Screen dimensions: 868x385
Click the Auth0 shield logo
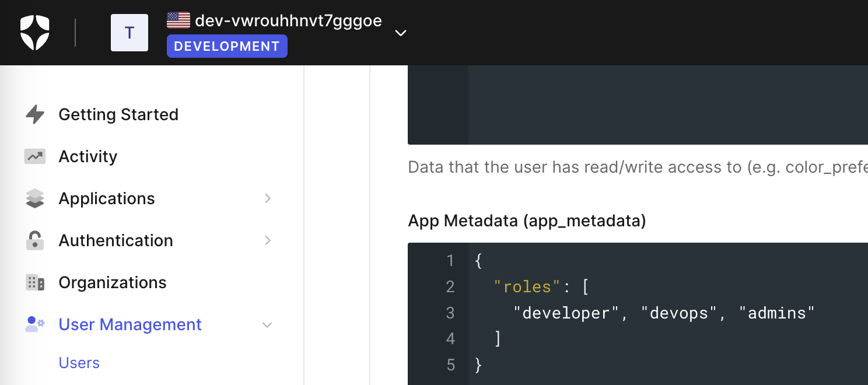click(34, 33)
